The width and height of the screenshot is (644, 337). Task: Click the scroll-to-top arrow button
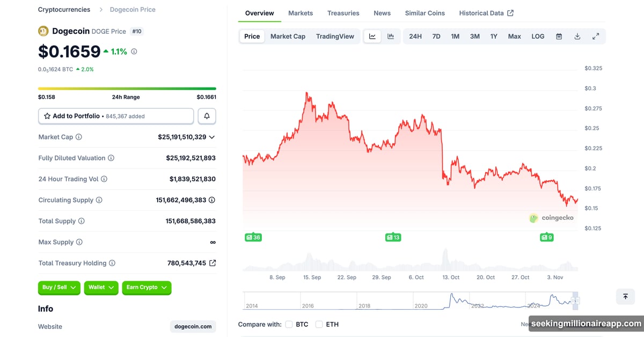click(x=625, y=296)
